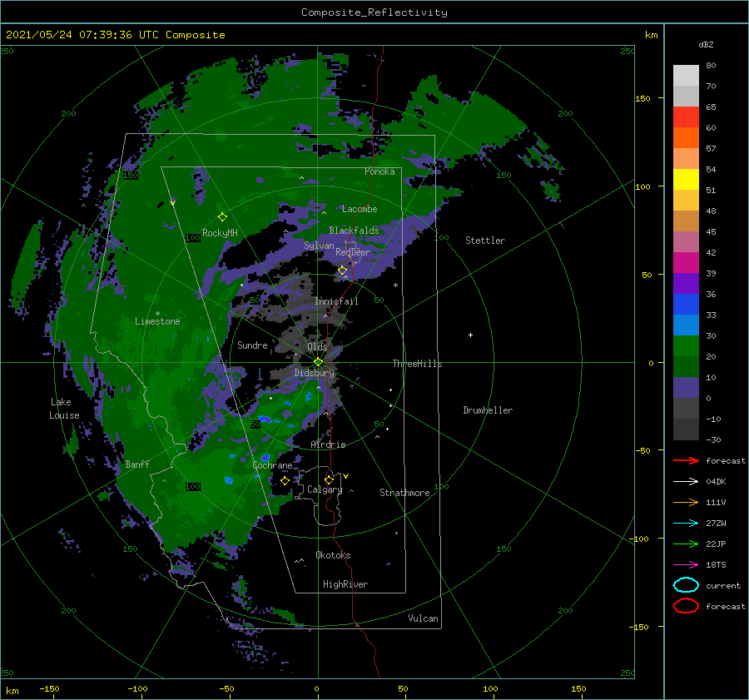The height and width of the screenshot is (700, 749).
Task: Click the HighRiver city label
Action: click(345, 584)
